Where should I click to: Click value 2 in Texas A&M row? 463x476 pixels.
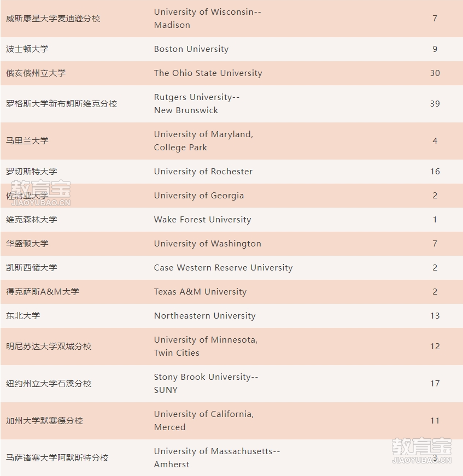tap(435, 291)
